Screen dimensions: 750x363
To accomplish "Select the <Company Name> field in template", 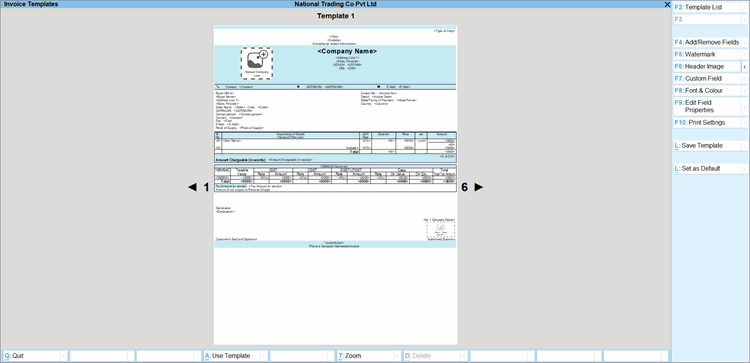I will (347, 51).
